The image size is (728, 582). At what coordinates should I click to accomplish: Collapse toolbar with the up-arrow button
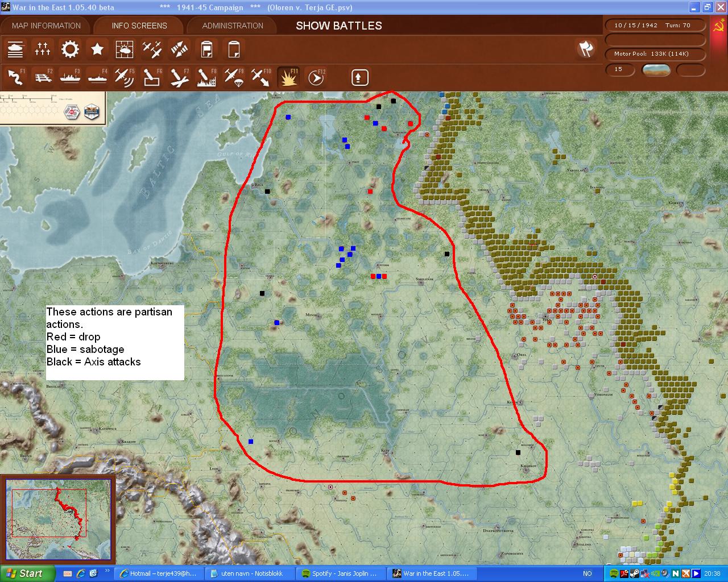(x=359, y=77)
